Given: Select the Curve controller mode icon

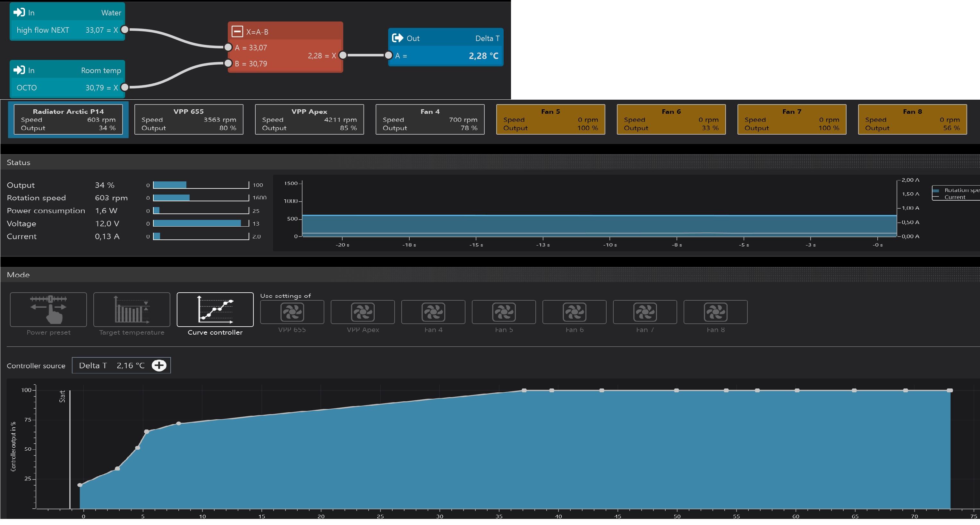Looking at the screenshot, I should click(215, 309).
